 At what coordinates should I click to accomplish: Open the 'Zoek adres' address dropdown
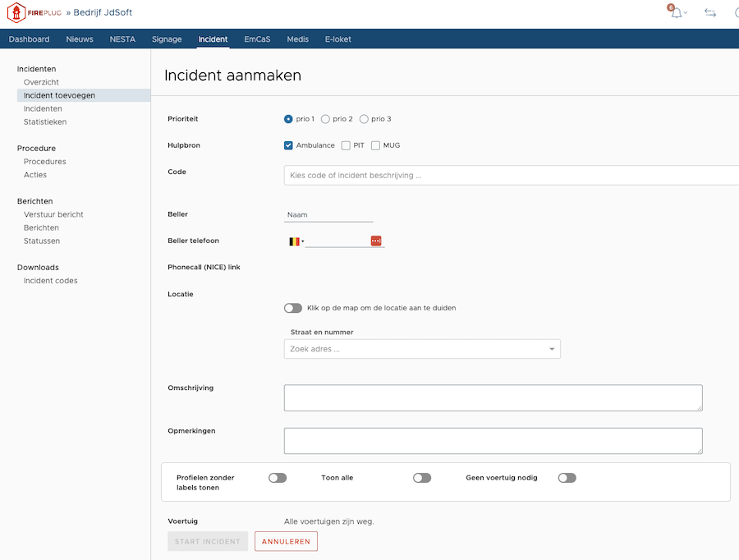click(x=422, y=349)
